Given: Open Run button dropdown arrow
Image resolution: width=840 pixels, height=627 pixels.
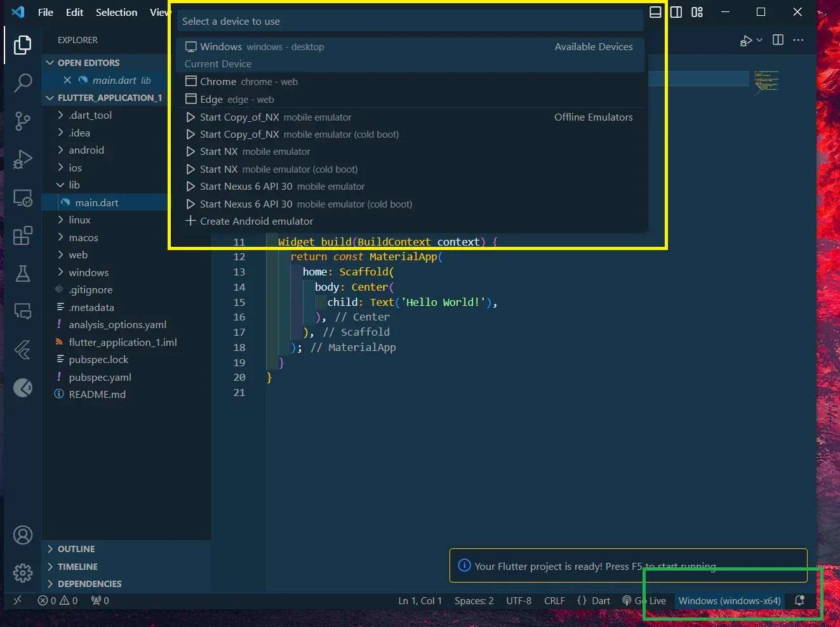Looking at the screenshot, I should click(759, 40).
